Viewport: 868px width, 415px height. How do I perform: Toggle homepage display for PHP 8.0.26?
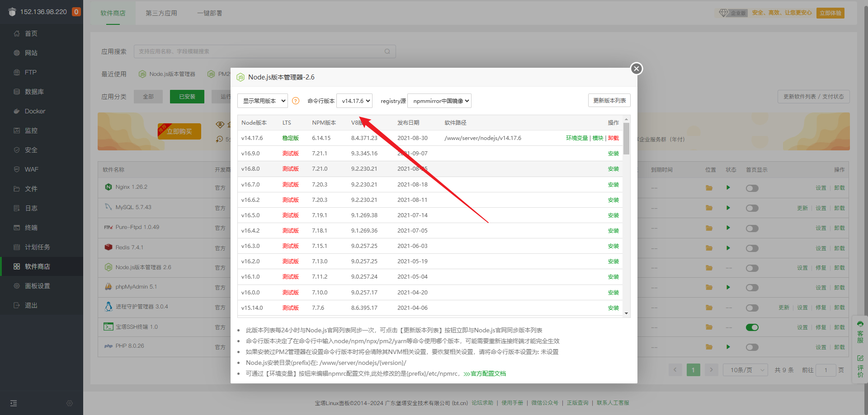752,347
